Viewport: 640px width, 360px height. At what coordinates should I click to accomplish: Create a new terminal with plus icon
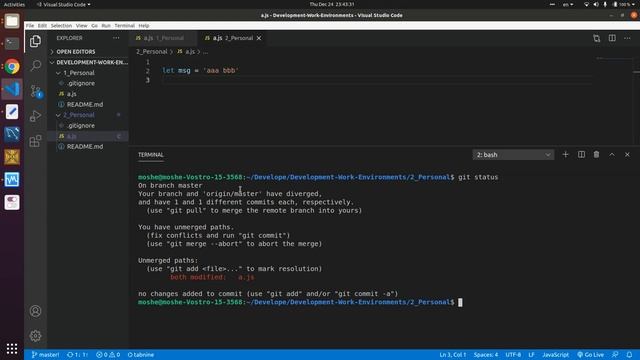pos(565,155)
